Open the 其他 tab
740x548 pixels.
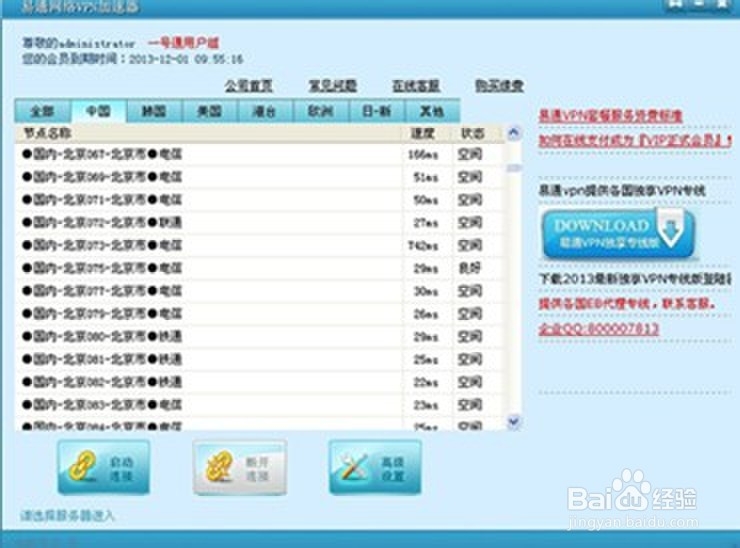click(x=432, y=111)
